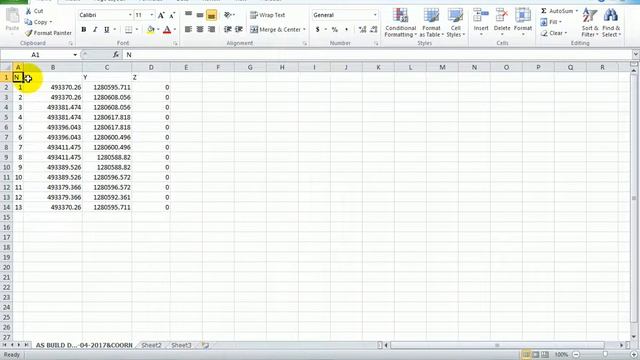The width and height of the screenshot is (640, 360).
Task: Toggle Bold formatting
Action: click(x=84, y=29)
